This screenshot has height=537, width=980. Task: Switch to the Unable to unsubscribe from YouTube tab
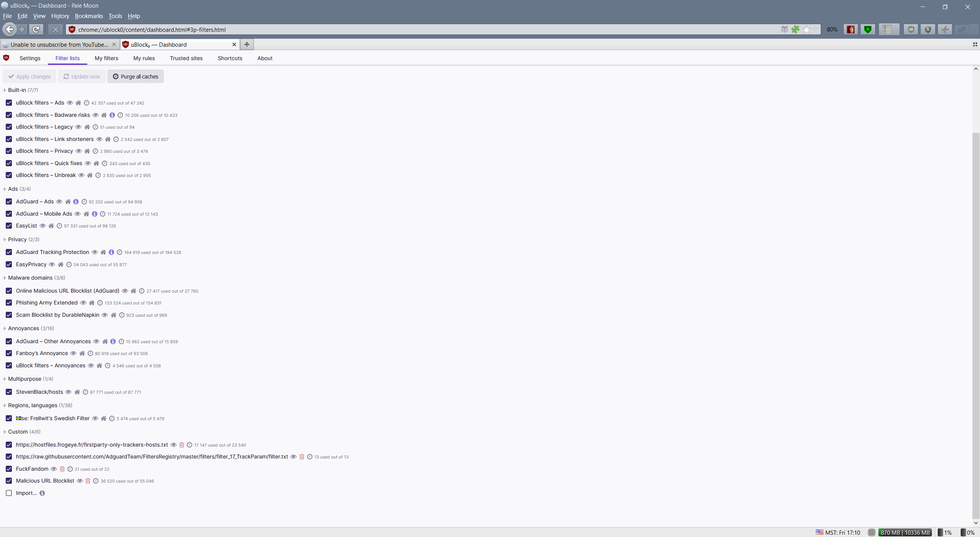tap(60, 45)
